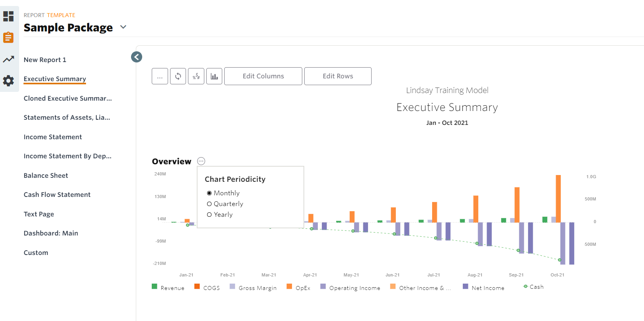The width and height of the screenshot is (644, 321).
Task: Click the green Revenue legend swatch
Action: click(x=155, y=286)
